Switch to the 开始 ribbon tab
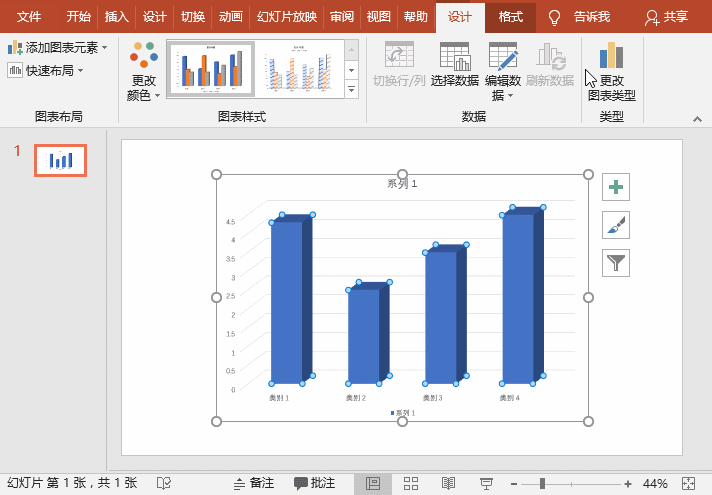 click(x=79, y=17)
